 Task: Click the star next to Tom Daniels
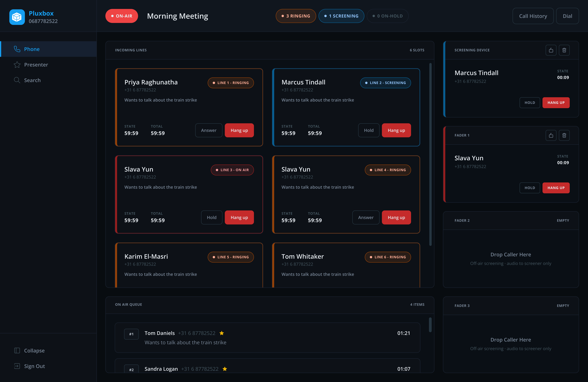222,333
